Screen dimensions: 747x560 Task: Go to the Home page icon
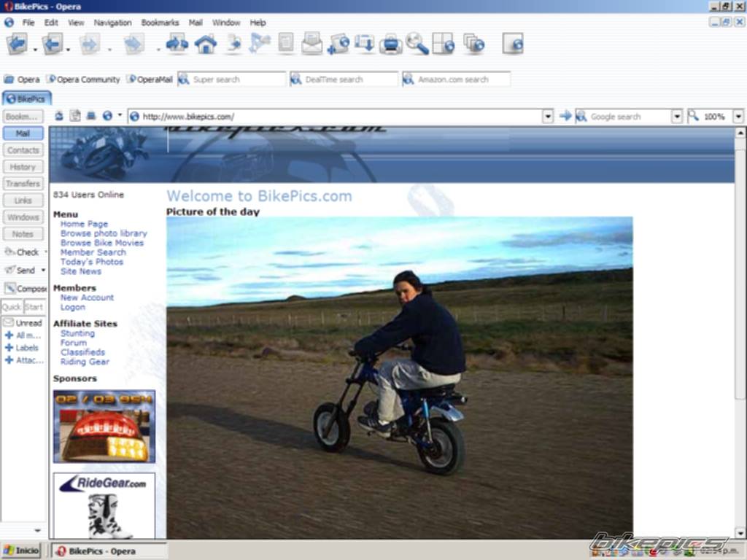coord(205,44)
